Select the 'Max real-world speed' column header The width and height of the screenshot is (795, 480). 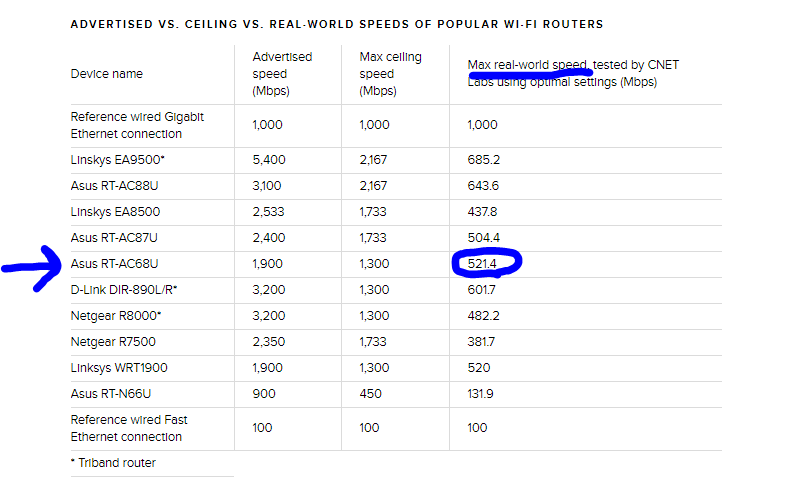point(573,73)
